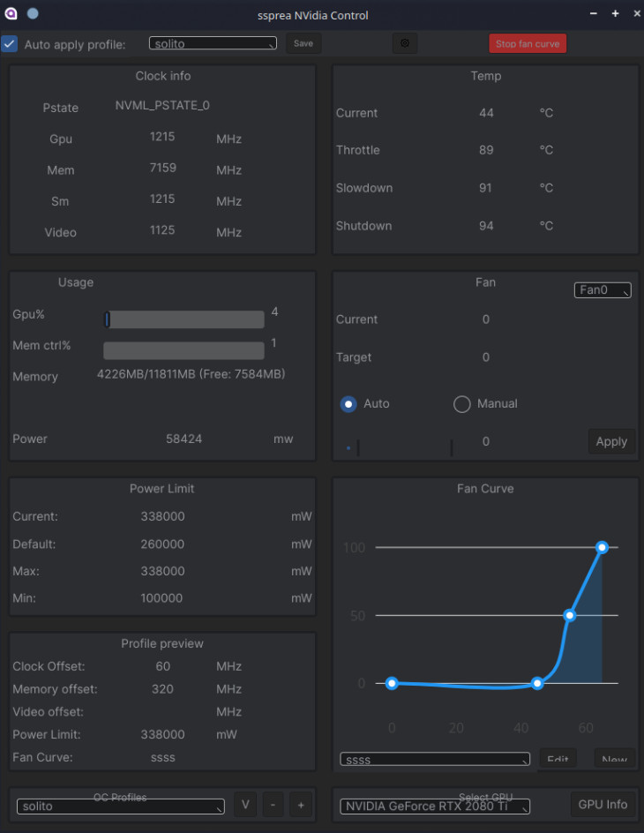Click the V button beside OC Profiles
The image size is (644, 833).
click(245, 805)
